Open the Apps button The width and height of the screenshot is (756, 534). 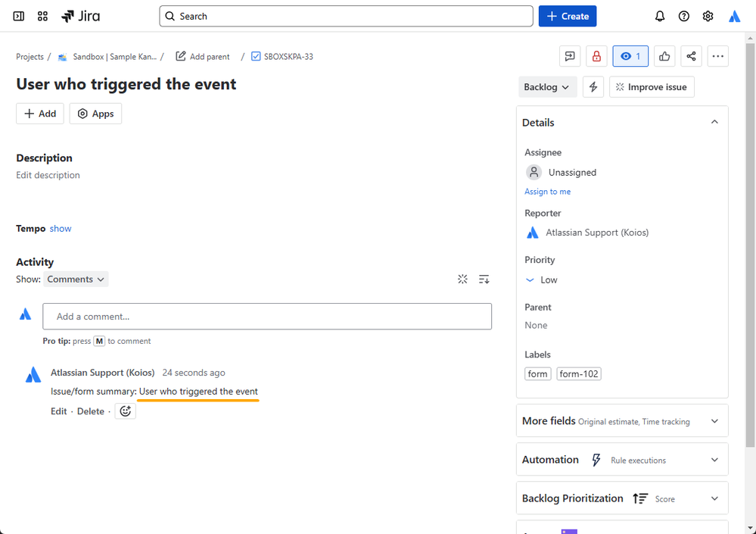pyautogui.click(x=95, y=114)
